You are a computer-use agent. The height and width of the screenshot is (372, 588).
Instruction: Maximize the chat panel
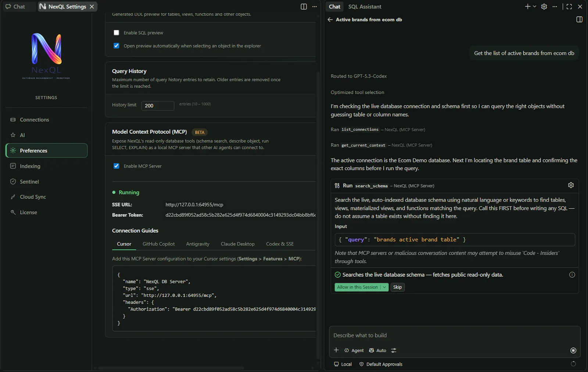pyautogui.click(x=569, y=7)
